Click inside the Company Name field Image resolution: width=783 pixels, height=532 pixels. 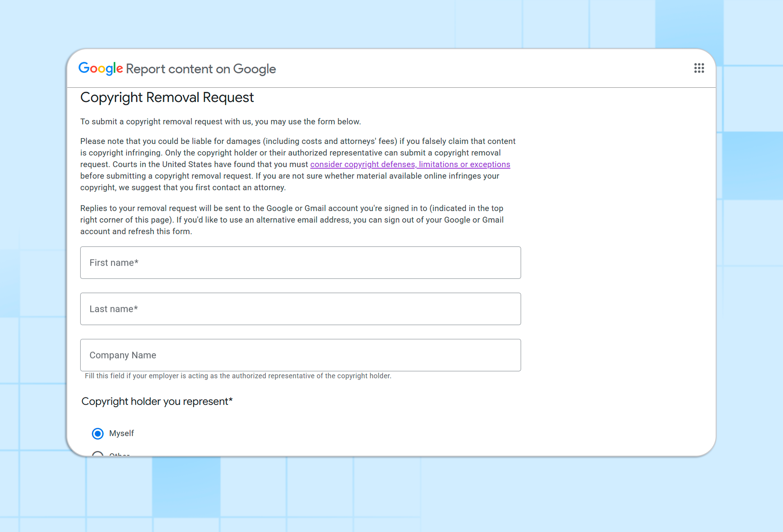[x=300, y=355]
